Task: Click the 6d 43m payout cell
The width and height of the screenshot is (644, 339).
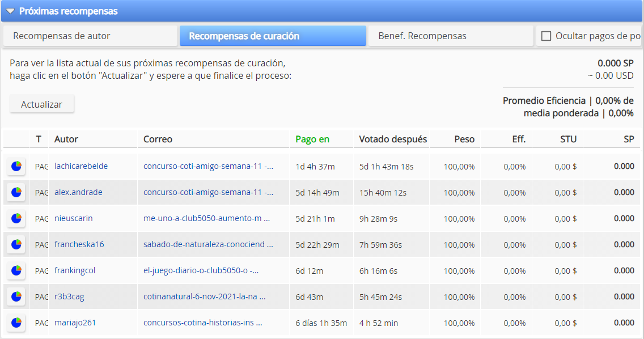Action: point(310,297)
